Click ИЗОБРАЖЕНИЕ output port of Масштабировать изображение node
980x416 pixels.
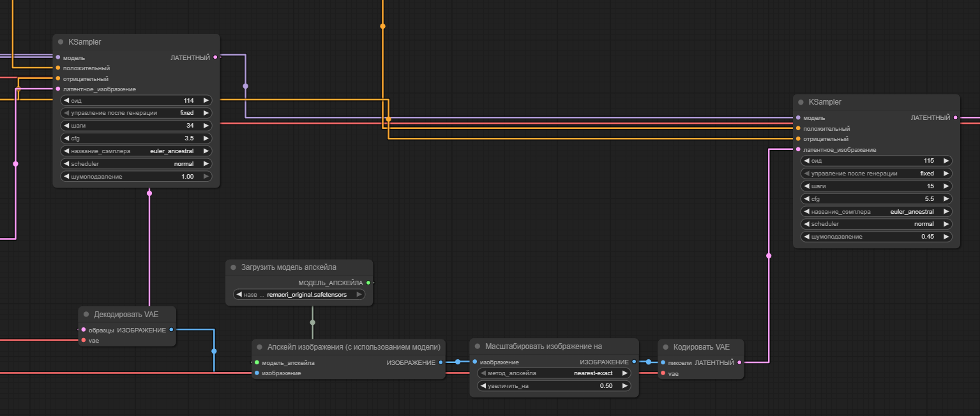[634, 362]
